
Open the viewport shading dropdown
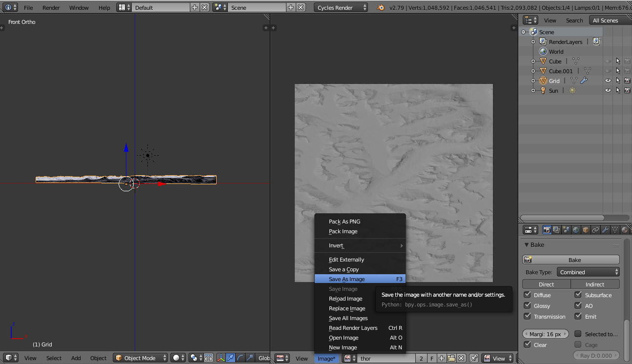(x=178, y=358)
